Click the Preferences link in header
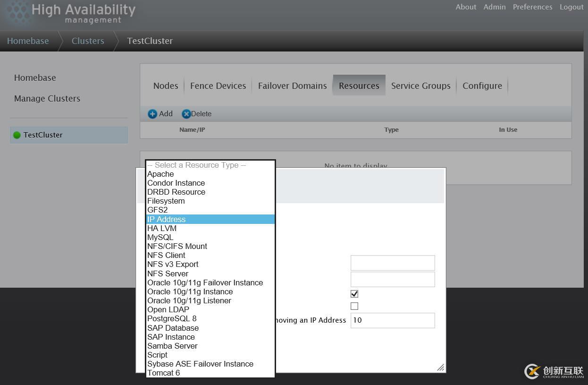 [x=532, y=7]
